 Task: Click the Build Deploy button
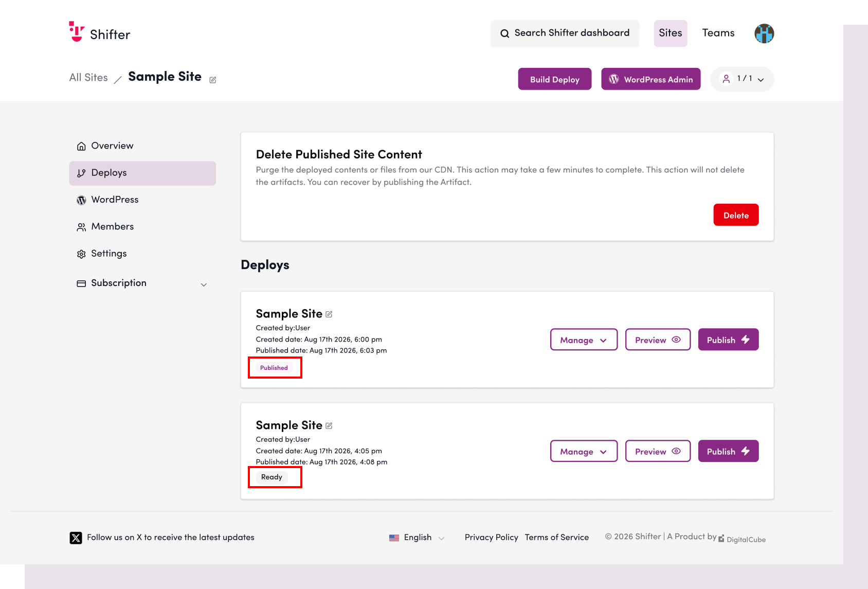554,79
